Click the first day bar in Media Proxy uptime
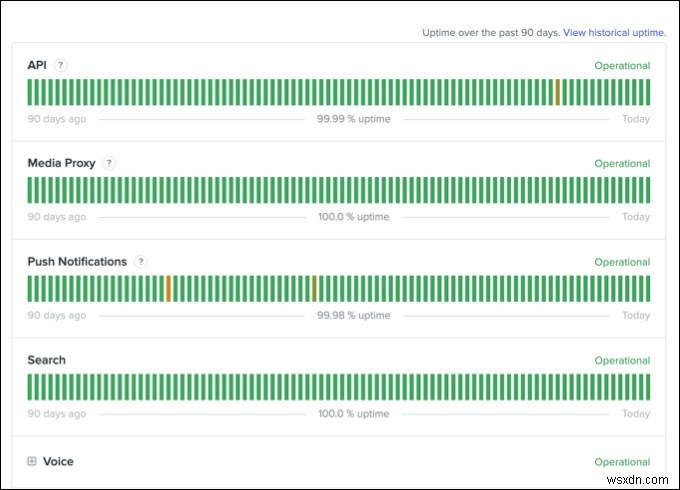680x490 pixels. point(30,190)
